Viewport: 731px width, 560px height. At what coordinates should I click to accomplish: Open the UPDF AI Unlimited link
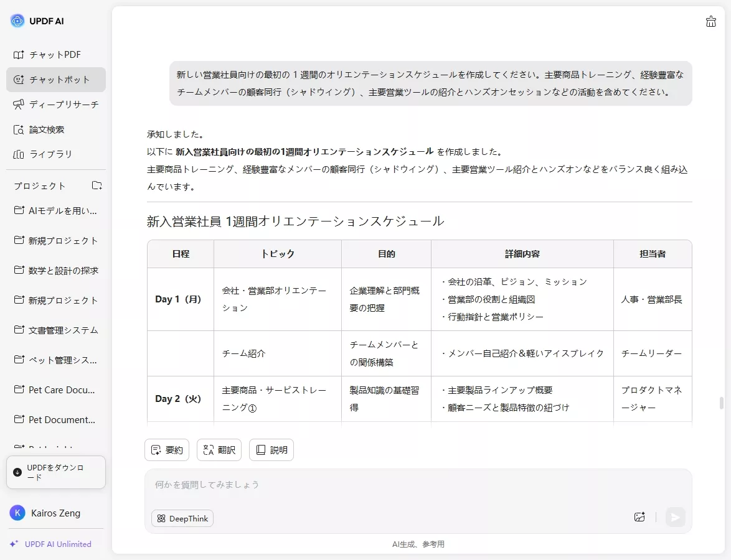[x=54, y=544]
